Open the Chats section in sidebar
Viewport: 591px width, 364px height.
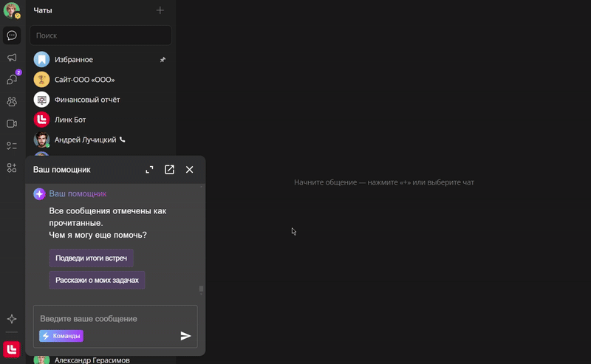[x=12, y=35]
